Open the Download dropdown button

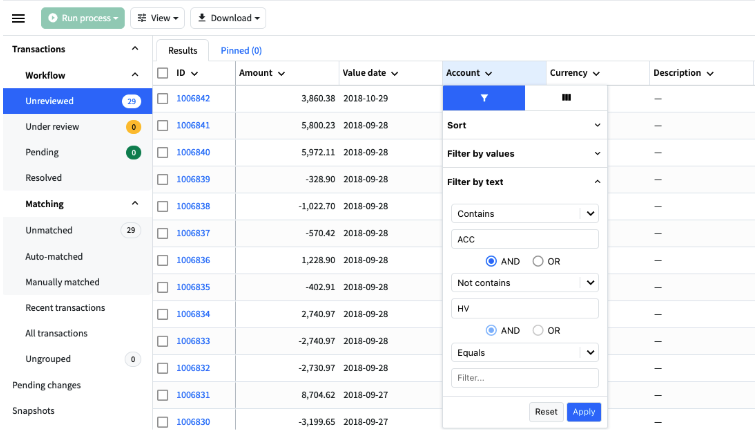(x=228, y=18)
